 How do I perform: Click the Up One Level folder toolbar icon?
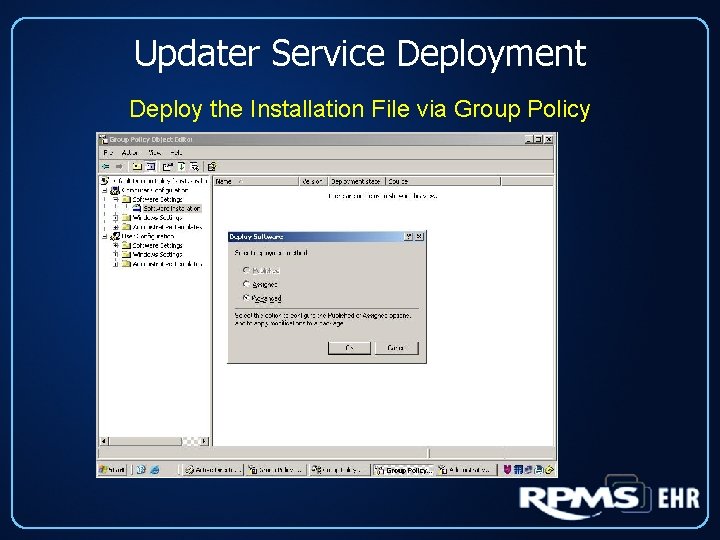coord(136,166)
